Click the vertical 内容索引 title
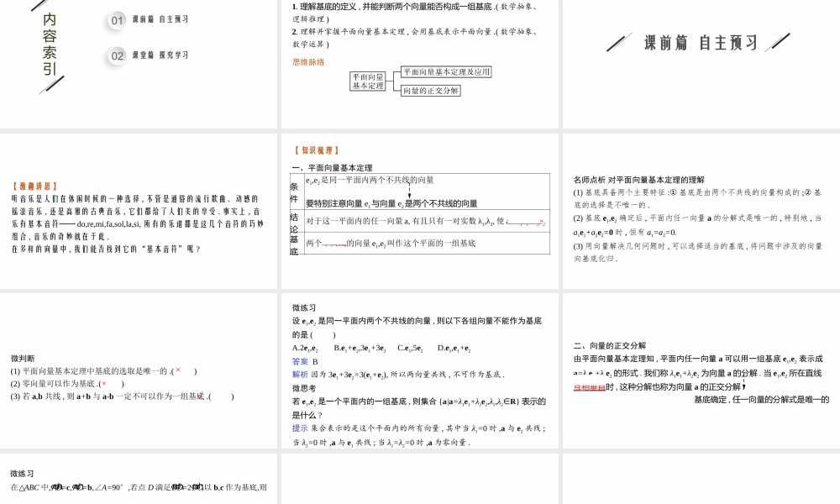Viewport: 840px width, 504px height. click(48, 42)
